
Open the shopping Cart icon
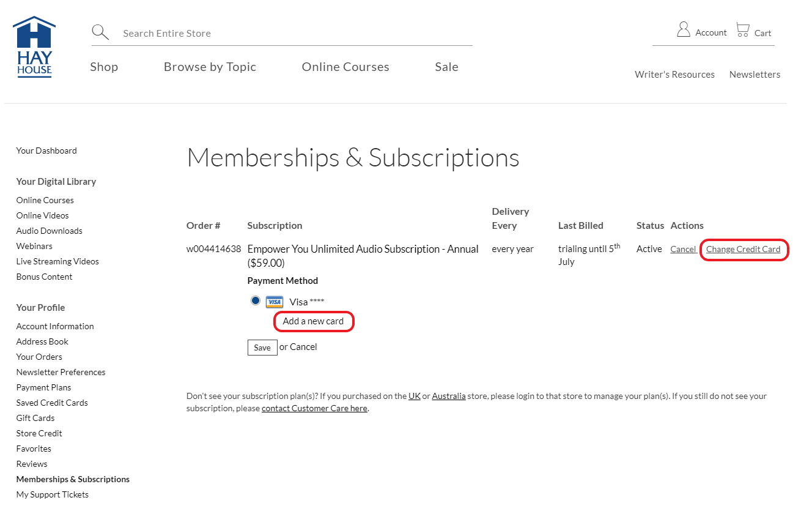coord(743,30)
